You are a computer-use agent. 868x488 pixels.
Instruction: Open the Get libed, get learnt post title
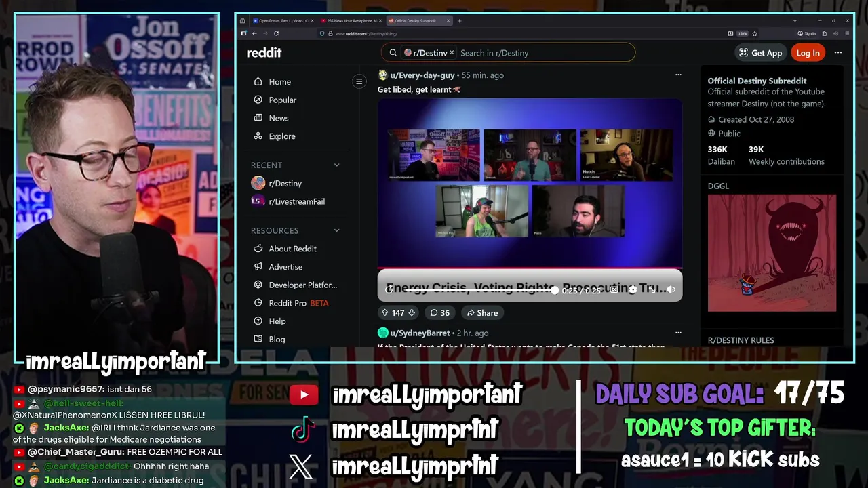coord(419,89)
